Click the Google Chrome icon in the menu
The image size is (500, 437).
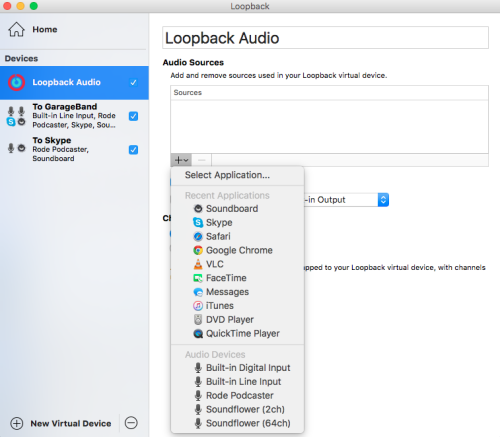click(198, 250)
